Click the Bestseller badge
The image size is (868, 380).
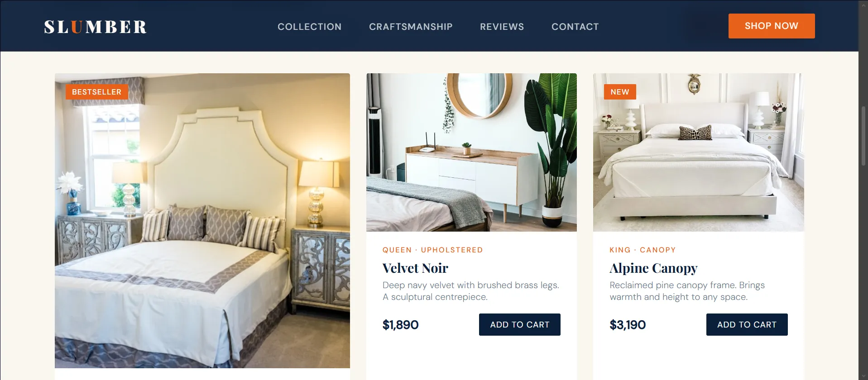(97, 92)
